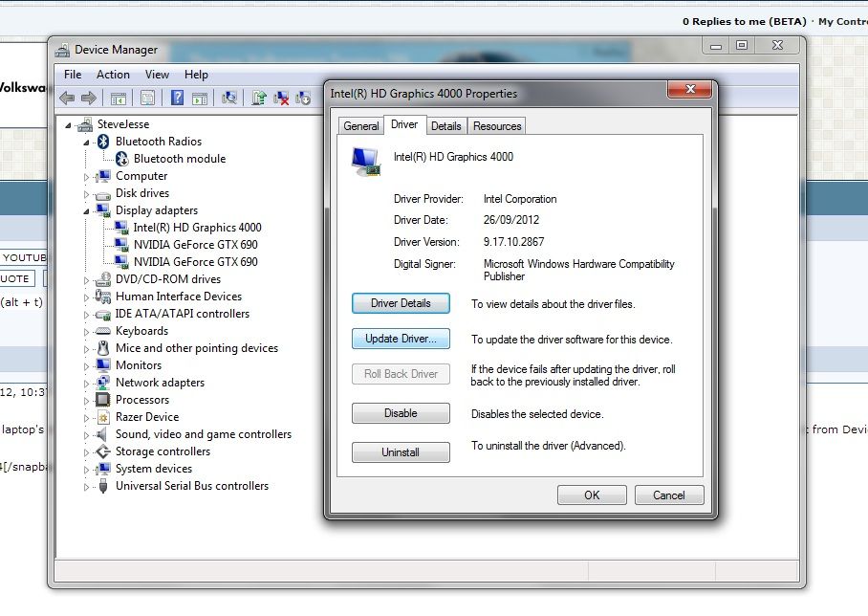The width and height of the screenshot is (868, 616).
Task: Click Scan for hardware changes icon
Action: (229, 98)
